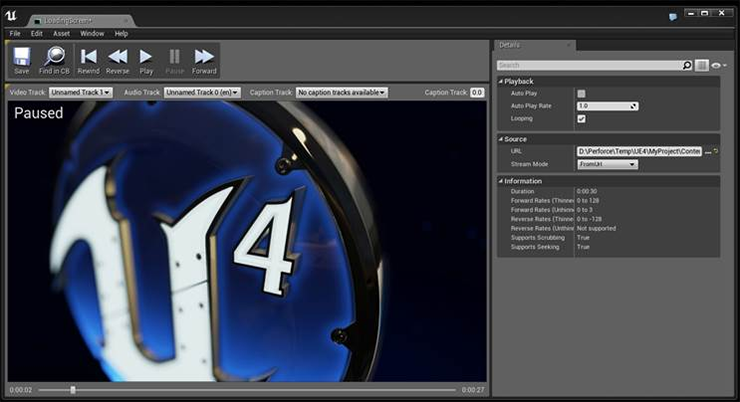Minimize the editor window
The height and width of the screenshot is (402, 740).
[x=691, y=13]
